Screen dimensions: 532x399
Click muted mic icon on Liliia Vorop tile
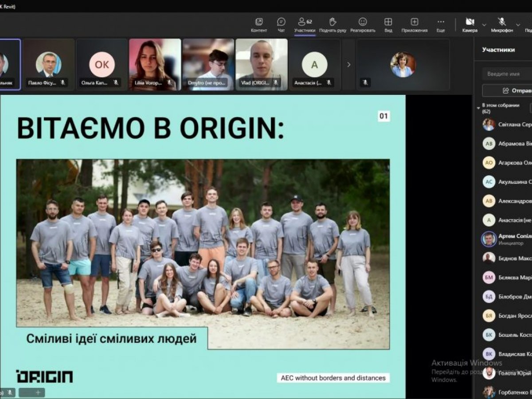(x=168, y=82)
